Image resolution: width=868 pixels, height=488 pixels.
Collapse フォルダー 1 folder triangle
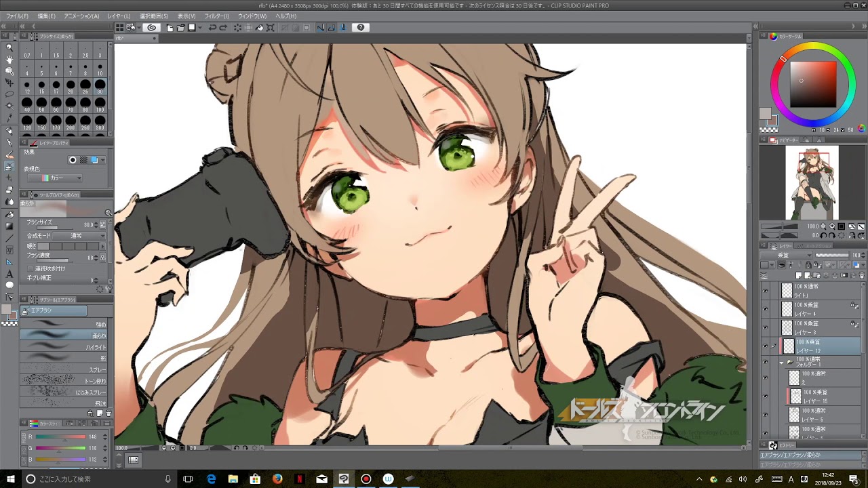(781, 362)
